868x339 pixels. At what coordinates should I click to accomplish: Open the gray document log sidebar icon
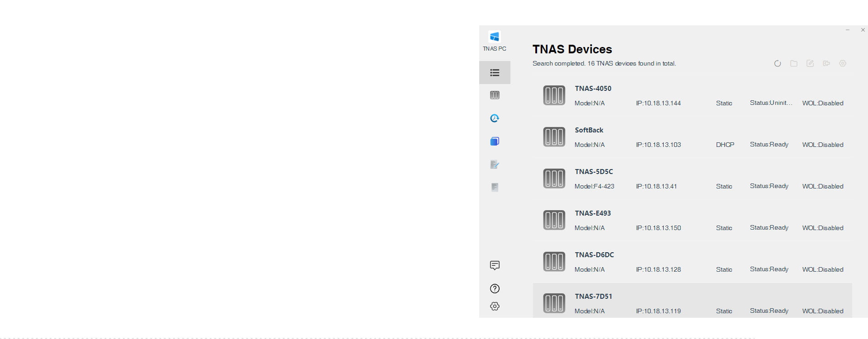(495, 187)
